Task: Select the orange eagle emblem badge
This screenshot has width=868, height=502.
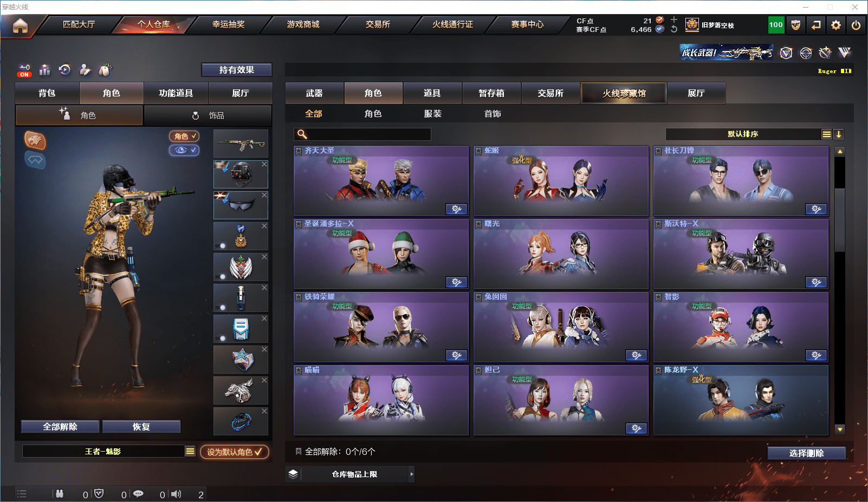Action: (x=35, y=140)
